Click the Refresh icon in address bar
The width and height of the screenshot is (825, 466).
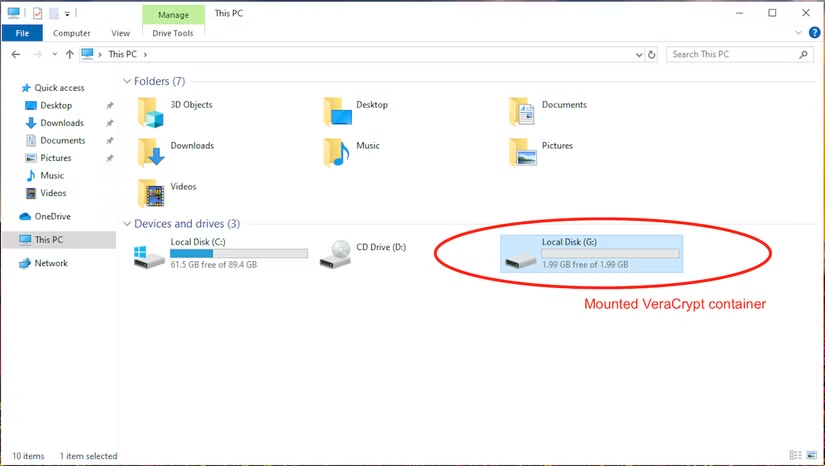coord(652,55)
